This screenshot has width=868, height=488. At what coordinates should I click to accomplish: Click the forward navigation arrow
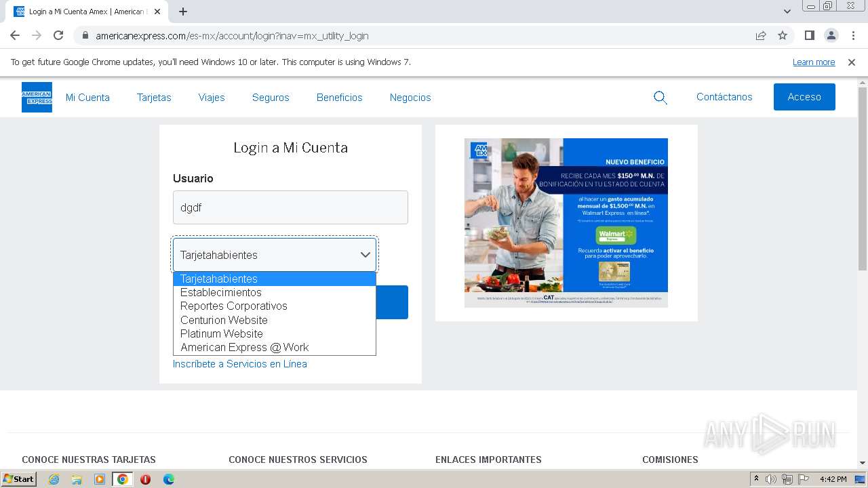pos(37,35)
